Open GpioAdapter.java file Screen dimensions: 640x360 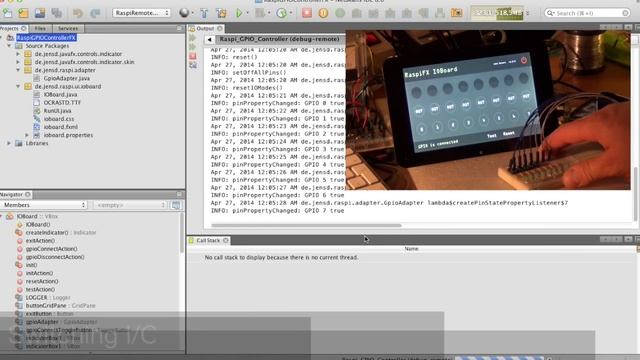67,78
